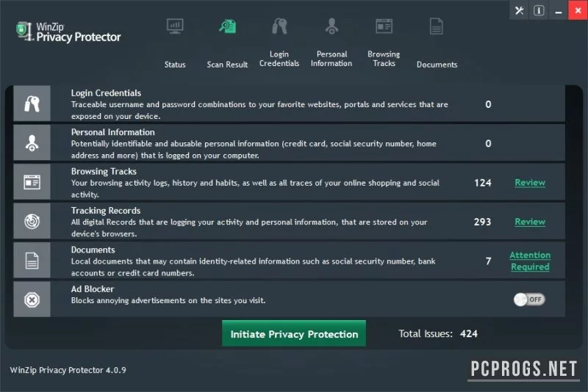Toggle the Ad Blocker switch on

[529, 300]
